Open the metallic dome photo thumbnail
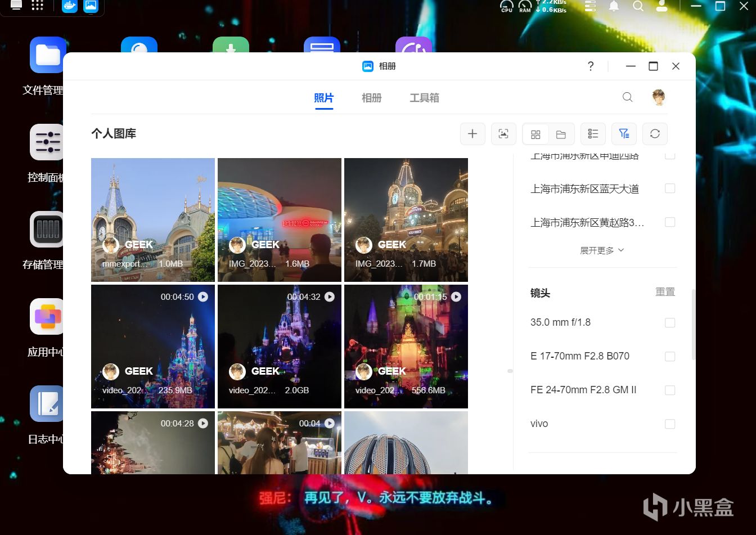 (406, 443)
